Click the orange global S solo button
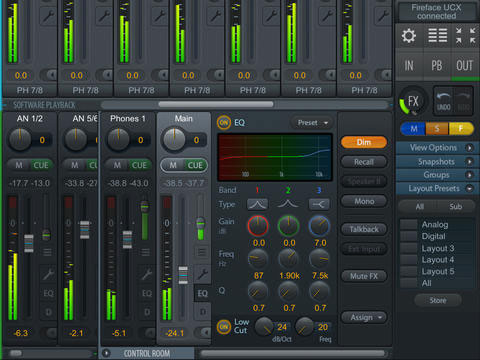Image resolution: width=480 pixels, height=360 pixels. click(437, 129)
